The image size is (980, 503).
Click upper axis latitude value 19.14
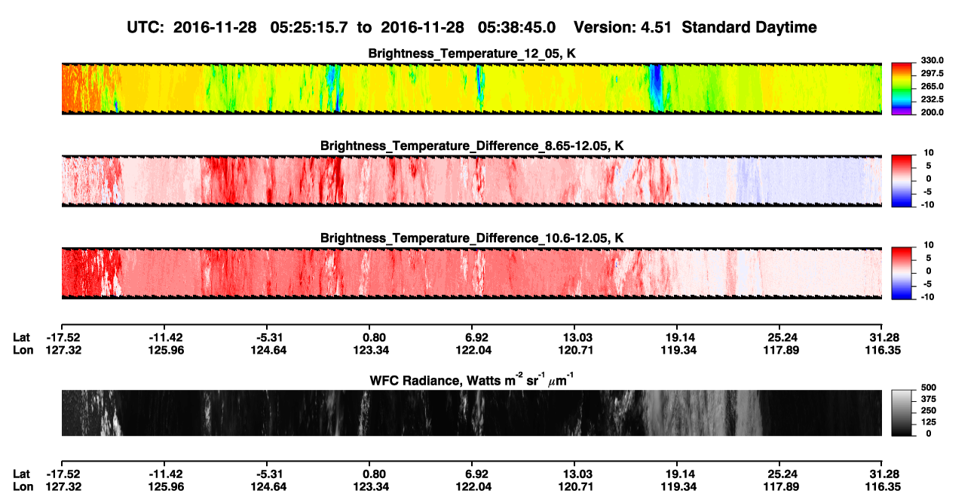tap(678, 337)
